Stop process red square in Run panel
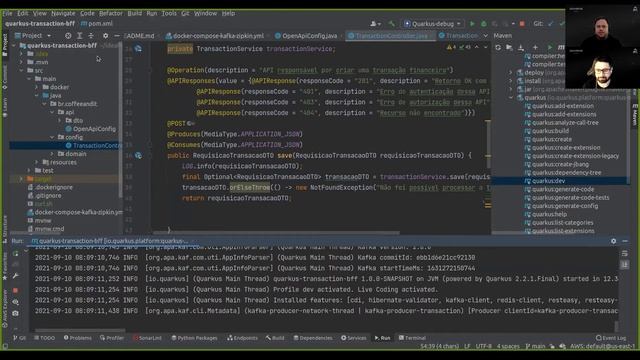 16,290
